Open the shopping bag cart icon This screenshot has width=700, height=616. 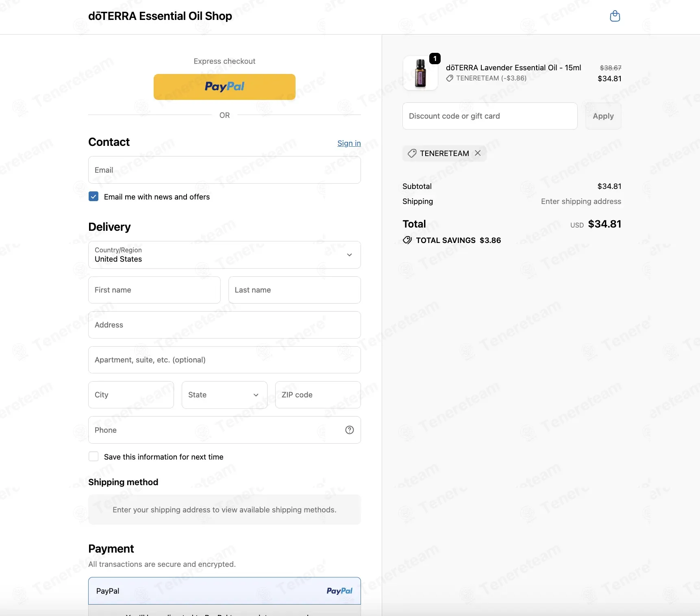(x=615, y=16)
